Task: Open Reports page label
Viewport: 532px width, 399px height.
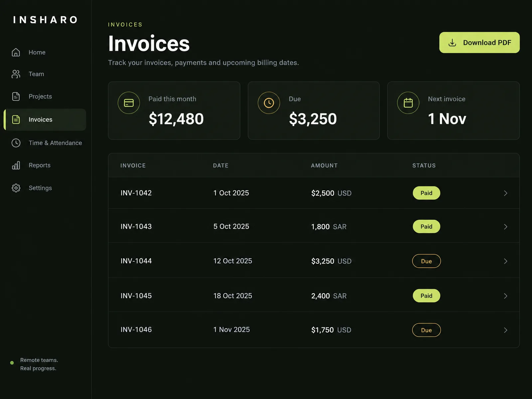Action: 40,165
